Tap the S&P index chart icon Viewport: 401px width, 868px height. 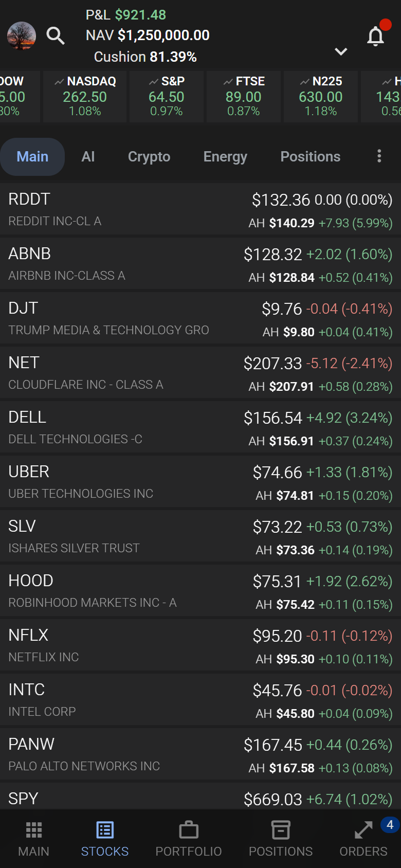pyautogui.click(x=154, y=82)
